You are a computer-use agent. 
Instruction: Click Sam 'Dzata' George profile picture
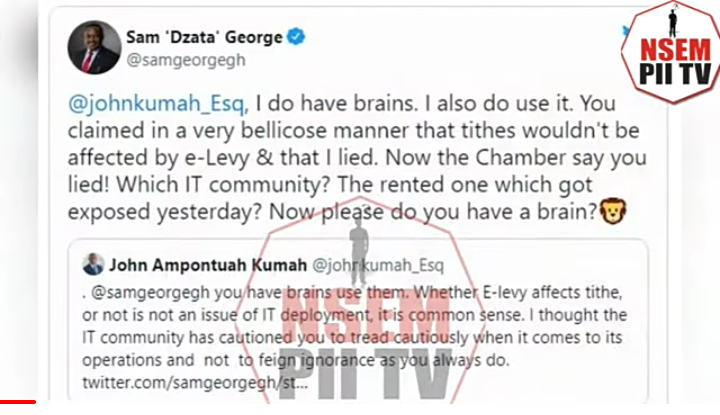click(x=95, y=47)
